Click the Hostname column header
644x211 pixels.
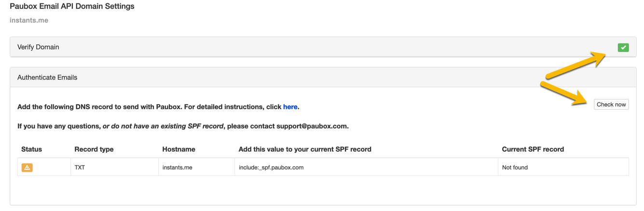pyautogui.click(x=178, y=149)
